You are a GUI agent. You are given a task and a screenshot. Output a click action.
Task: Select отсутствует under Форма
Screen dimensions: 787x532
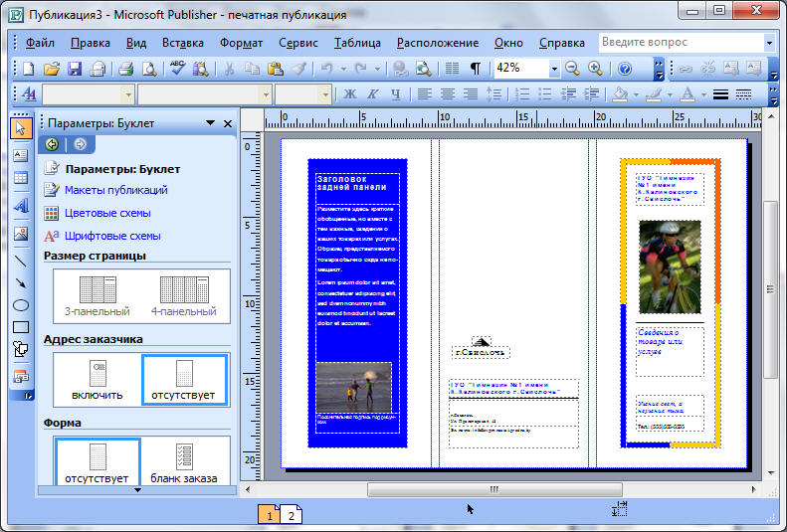(x=98, y=462)
